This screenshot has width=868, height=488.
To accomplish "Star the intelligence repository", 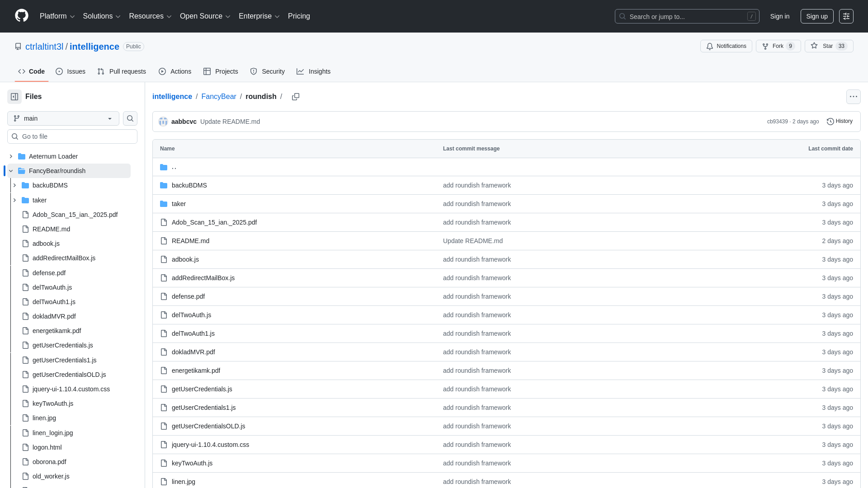I will tap(829, 46).
